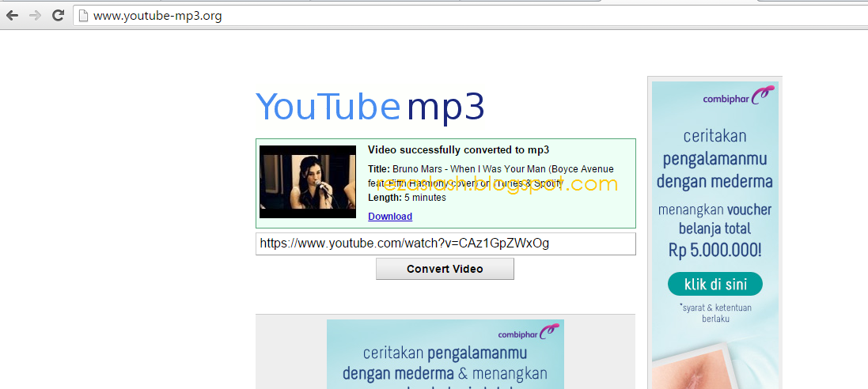Select the www.youtube-mp3.org address bar
The width and height of the screenshot is (868, 389).
pos(471,16)
